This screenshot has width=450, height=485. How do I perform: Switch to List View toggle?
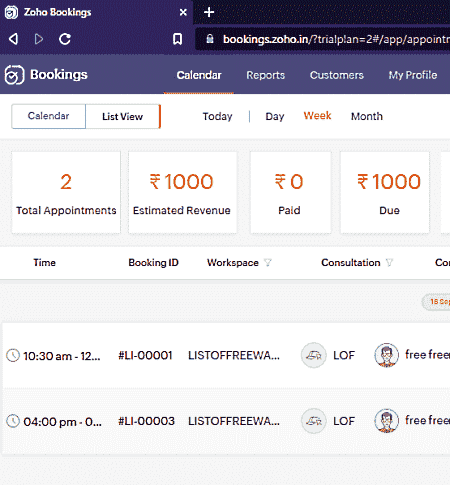(122, 116)
